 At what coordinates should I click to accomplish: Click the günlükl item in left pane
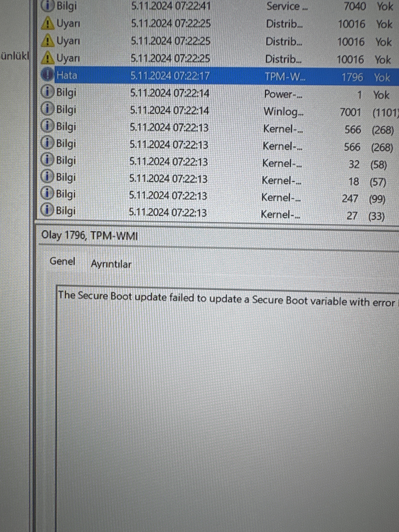[x=14, y=56]
